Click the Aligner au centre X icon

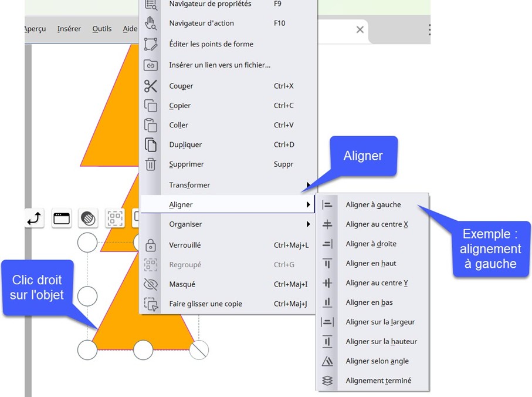pyautogui.click(x=327, y=224)
